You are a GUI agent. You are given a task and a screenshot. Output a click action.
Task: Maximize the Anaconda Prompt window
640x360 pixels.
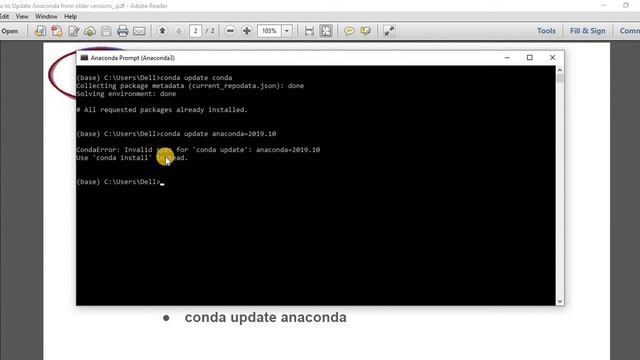click(529, 58)
